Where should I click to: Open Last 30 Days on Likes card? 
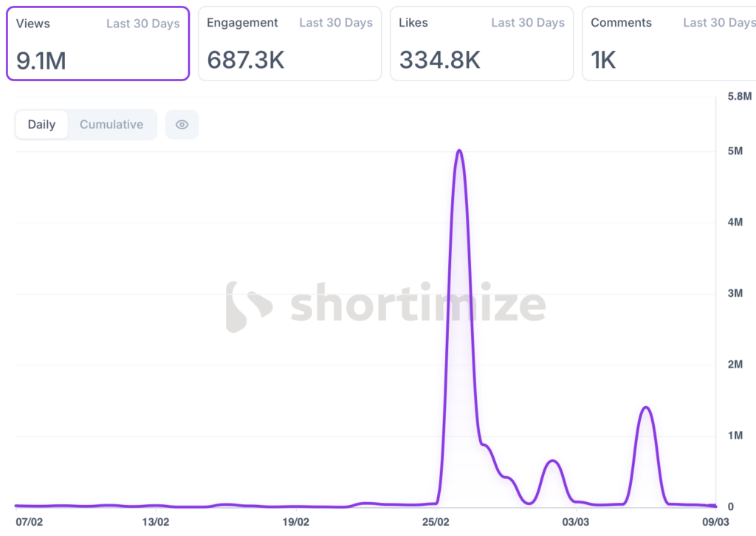(x=528, y=23)
